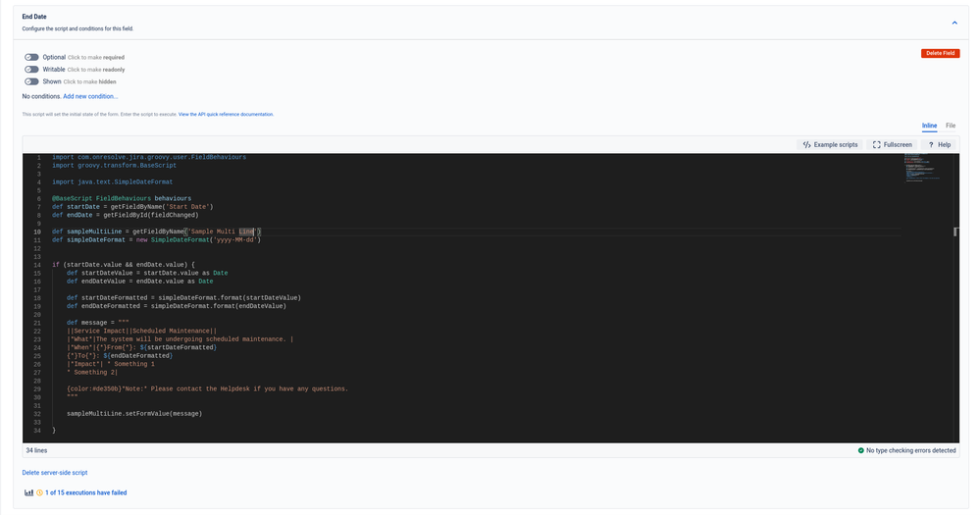Click Add new condition link

pos(90,96)
